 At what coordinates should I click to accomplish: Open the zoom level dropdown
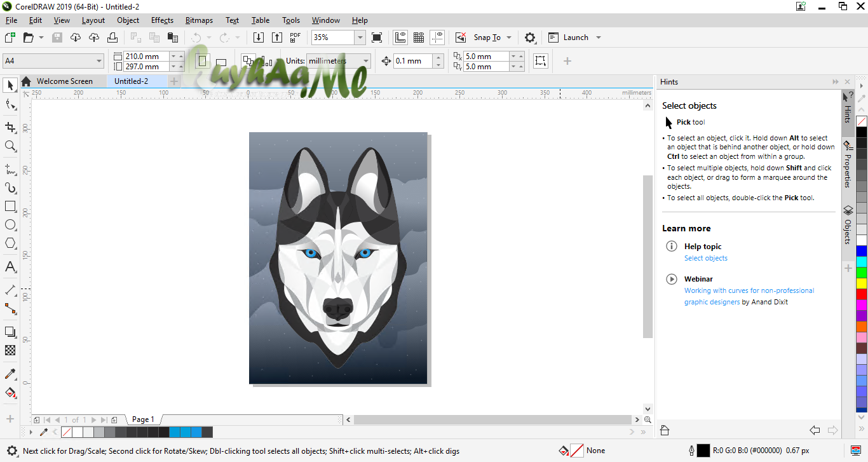360,37
